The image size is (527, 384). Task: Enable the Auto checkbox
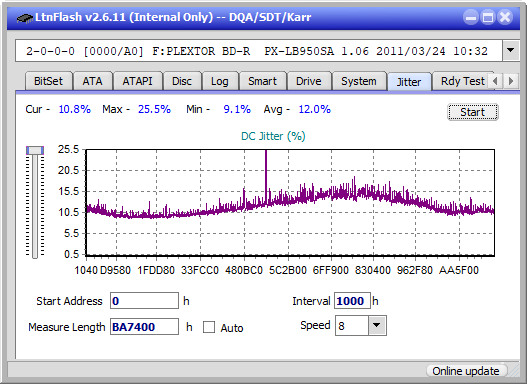tap(209, 327)
